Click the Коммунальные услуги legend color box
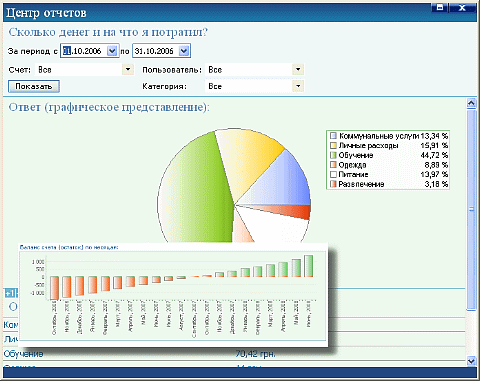The image size is (480, 381). tap(333, 136)
